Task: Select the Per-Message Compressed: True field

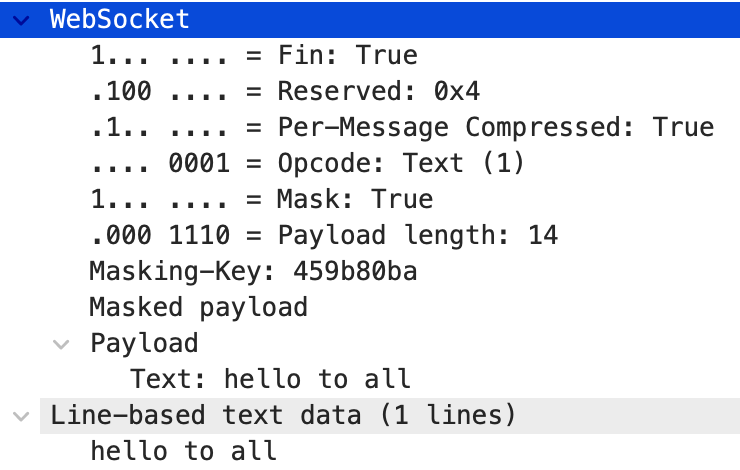Action: click(495, 127)
